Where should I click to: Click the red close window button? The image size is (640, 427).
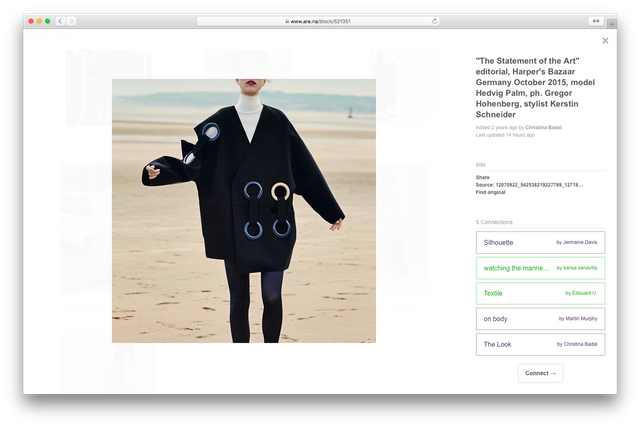pos(31,21)
